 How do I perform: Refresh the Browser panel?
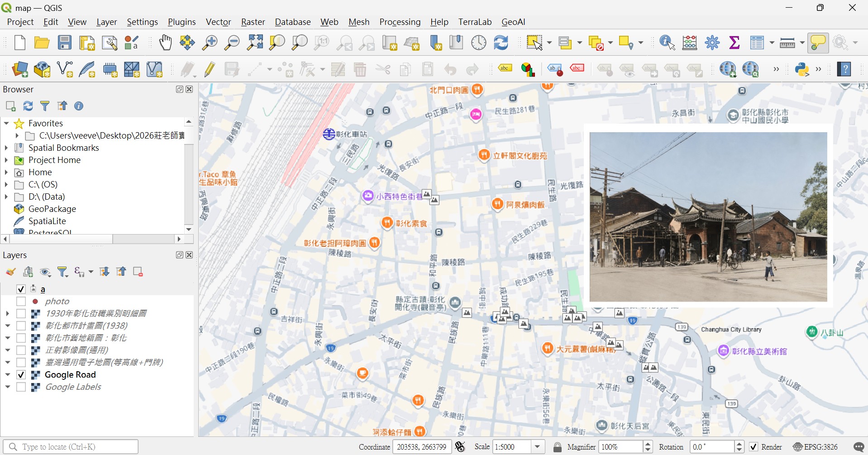pyautogui.click(x=28, y=106)
